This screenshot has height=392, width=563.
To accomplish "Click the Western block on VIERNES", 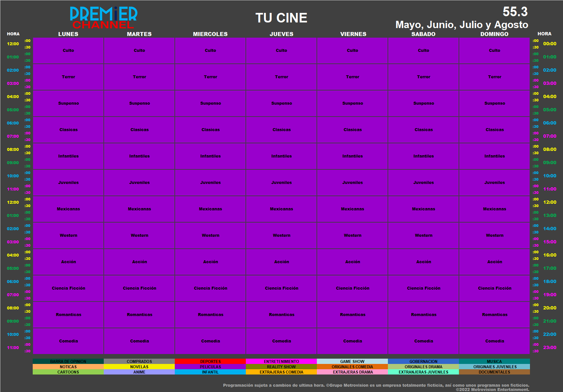I will 353,235.
